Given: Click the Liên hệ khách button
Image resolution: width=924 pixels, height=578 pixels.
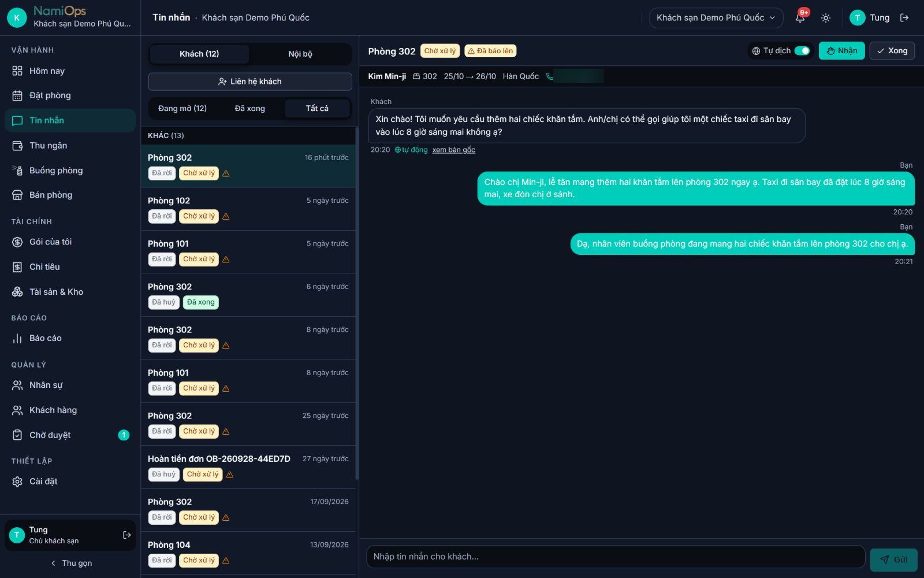Looking at the screenshot, I should click(x=250, y=81).
